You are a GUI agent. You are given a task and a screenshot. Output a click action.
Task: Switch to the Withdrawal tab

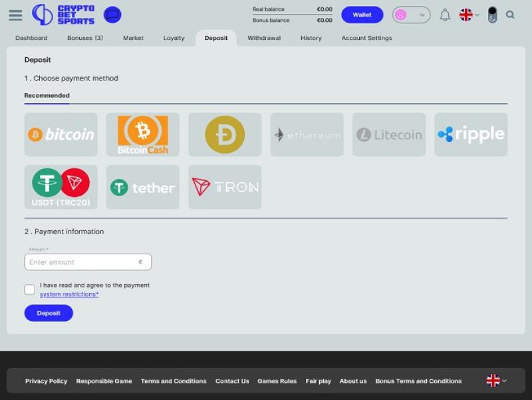(x=264, y=38)
